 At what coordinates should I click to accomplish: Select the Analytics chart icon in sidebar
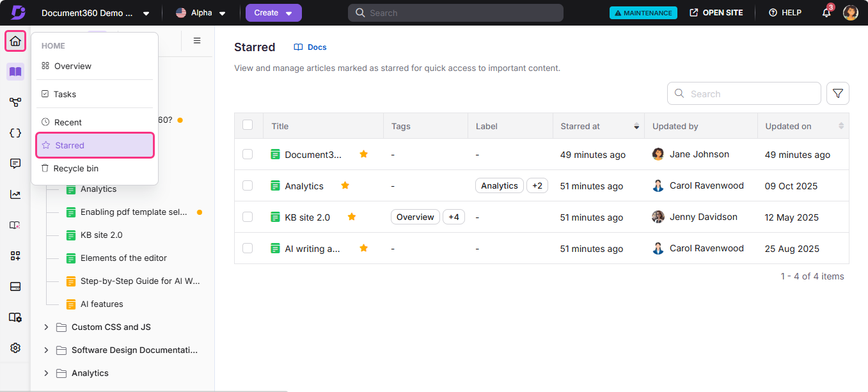(15, 194)
